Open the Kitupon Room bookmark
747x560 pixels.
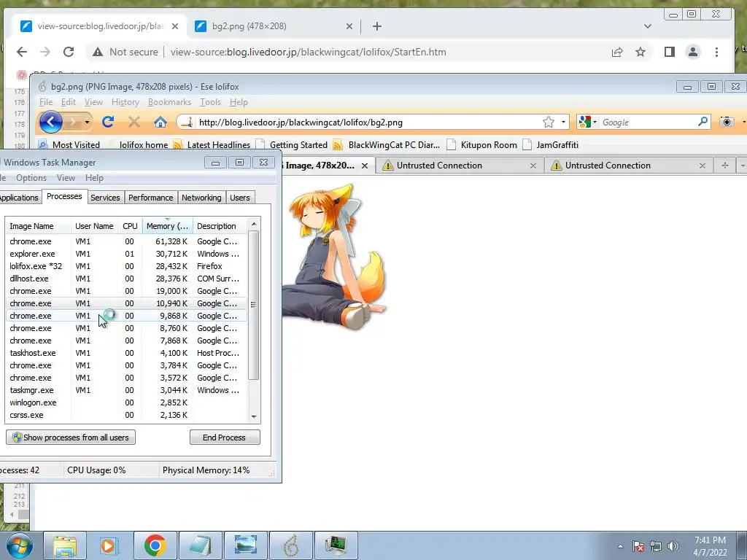pos(481,145)
